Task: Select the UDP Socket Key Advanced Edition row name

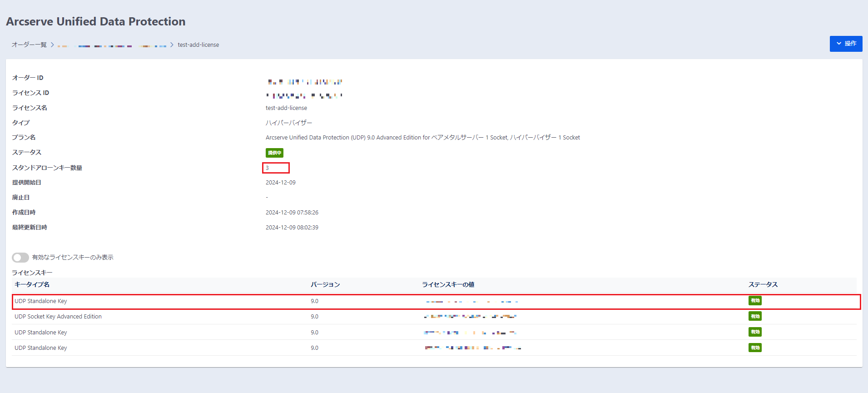Action: point(58,317)
